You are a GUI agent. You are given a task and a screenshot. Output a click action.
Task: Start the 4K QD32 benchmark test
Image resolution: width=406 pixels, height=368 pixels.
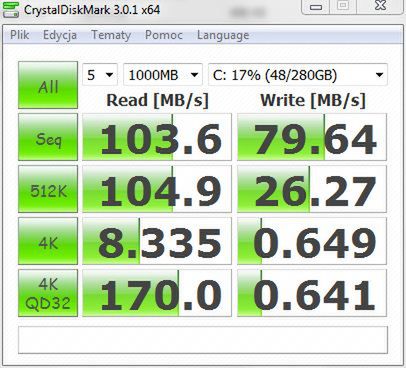[x=48, y=293]
